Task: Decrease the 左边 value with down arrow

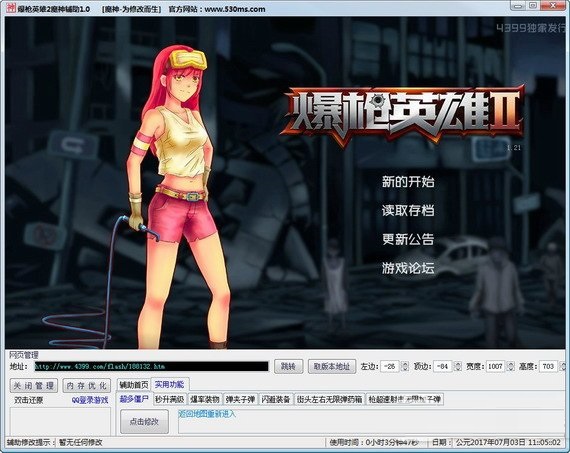Action: tap(405, 369)
